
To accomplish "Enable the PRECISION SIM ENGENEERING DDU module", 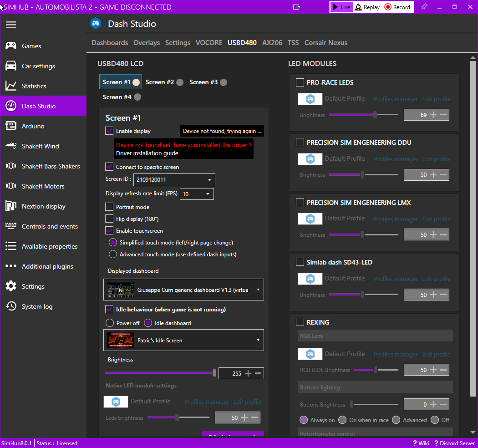I will [300, 142].
